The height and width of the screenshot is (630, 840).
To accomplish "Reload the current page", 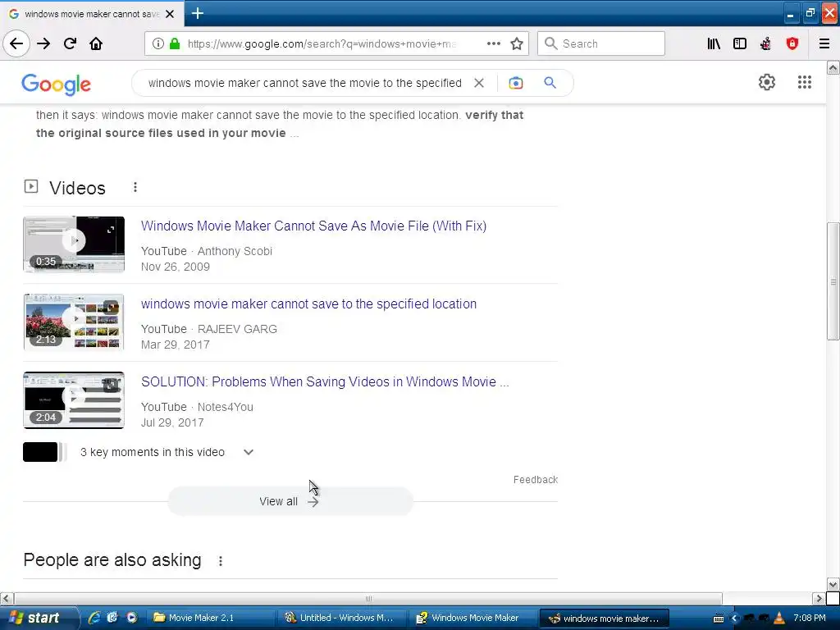I will (x=70, y=43).
